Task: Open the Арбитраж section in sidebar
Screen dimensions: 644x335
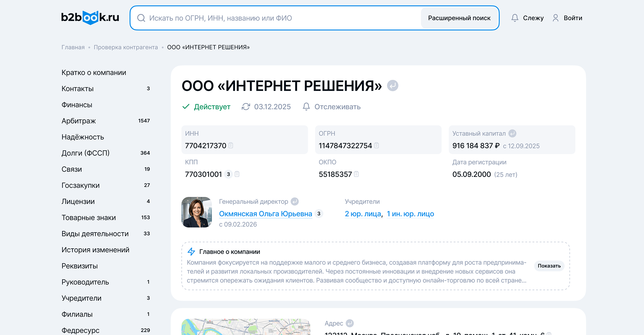Action: (x=79, y=121)
